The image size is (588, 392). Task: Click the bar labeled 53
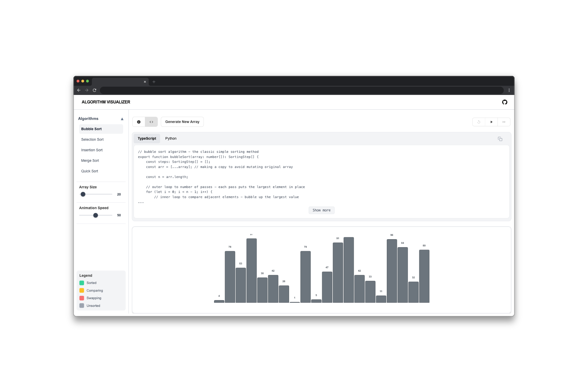tap(241, 285)
